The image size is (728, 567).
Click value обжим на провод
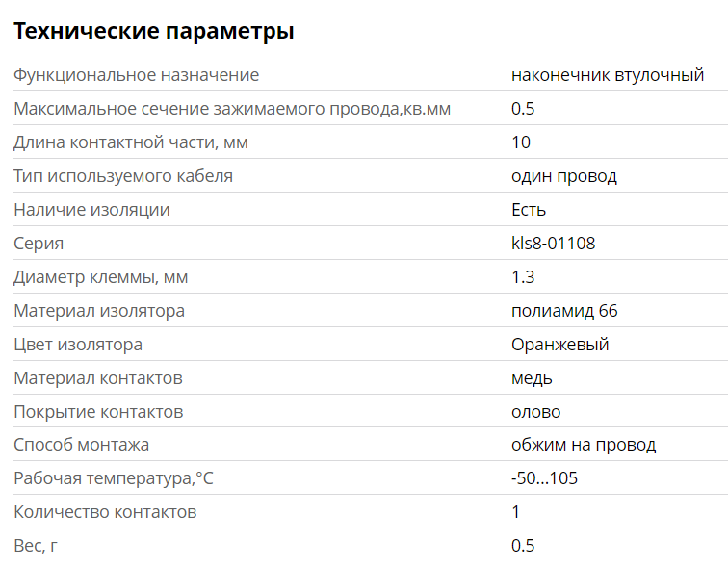(x=584, y=445)
